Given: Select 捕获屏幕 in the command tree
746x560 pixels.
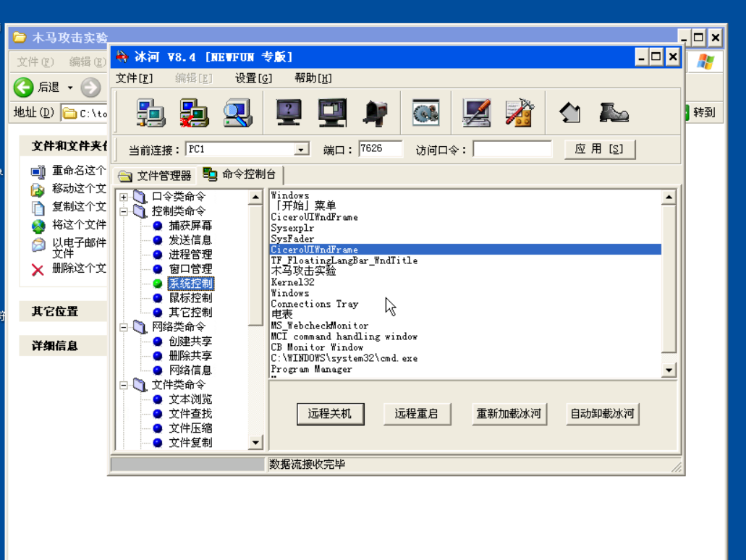Looking at the screenshot, I should [x=190, y=226].
